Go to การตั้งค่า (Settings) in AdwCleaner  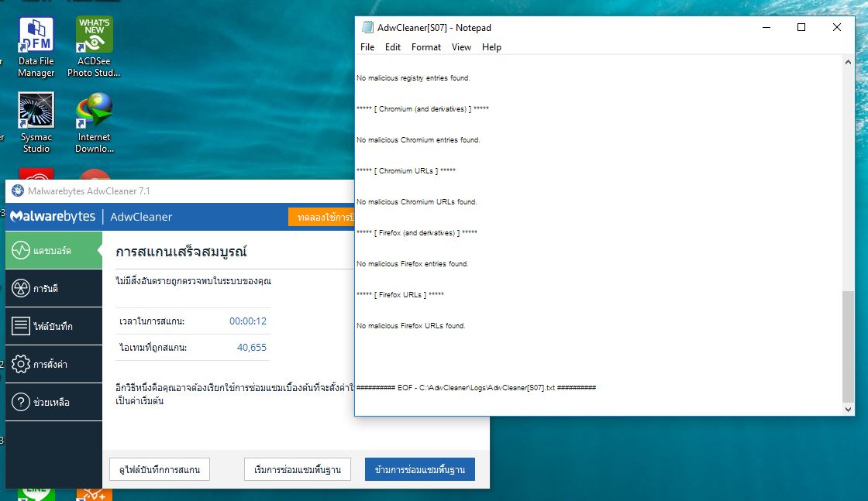pos(53,364)
